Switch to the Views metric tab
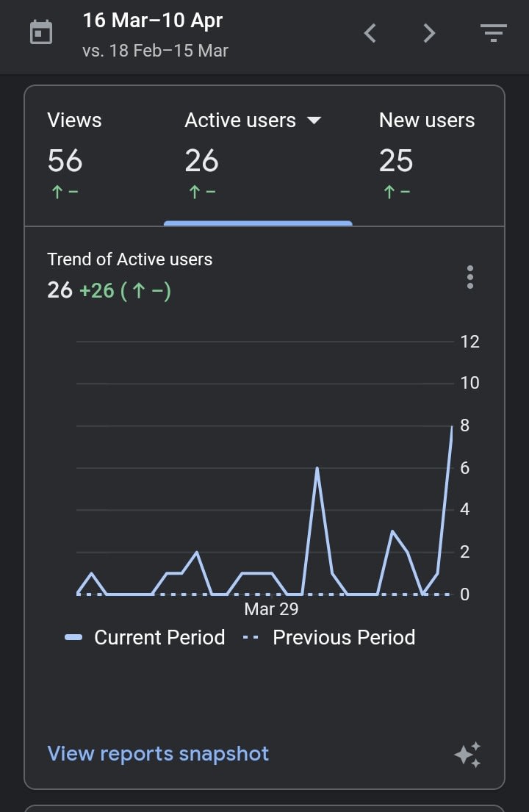 [74, 121]
